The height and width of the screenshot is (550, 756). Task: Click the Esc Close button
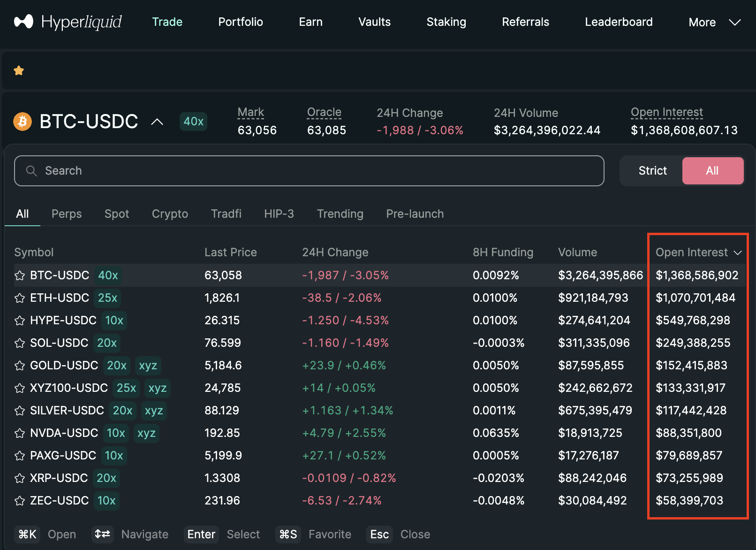click(379, 534)
